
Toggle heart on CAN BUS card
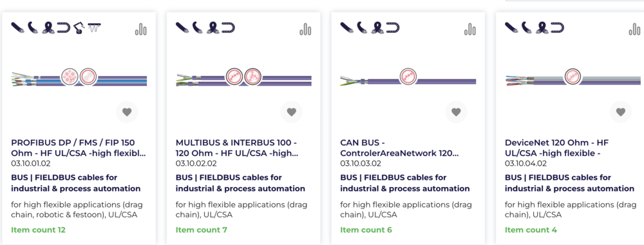pyautogui.click(x=457, y=112)
